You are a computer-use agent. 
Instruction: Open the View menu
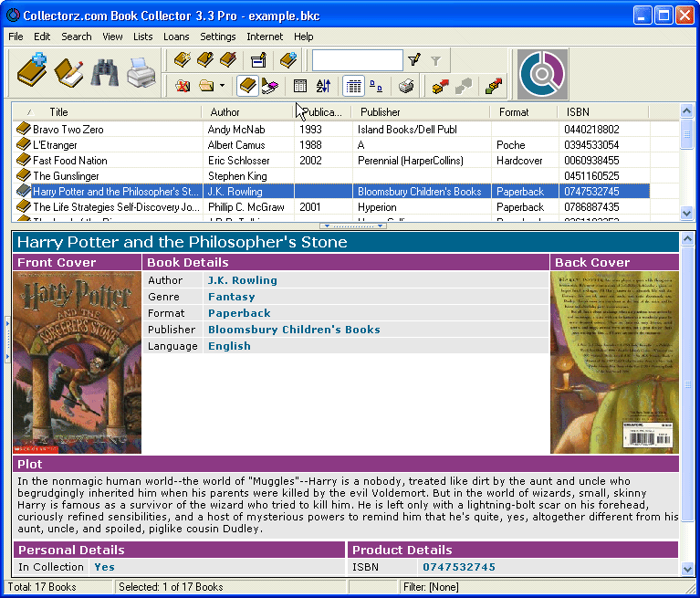(x=112, y=37)
